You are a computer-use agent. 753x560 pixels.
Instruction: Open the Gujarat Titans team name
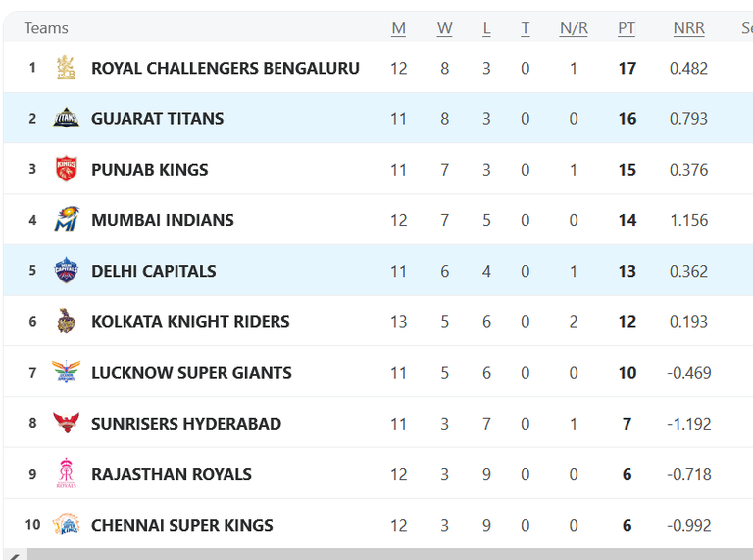(x=158, y=118)
